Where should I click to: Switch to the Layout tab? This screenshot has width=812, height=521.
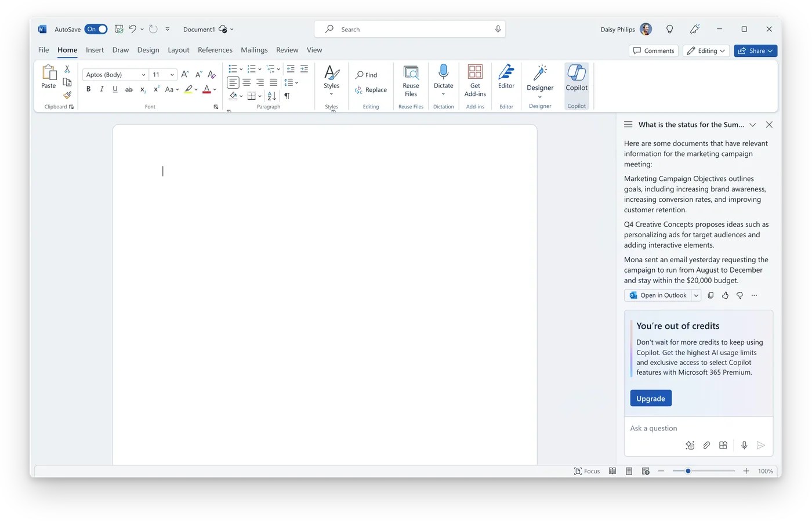coord(179,50)
